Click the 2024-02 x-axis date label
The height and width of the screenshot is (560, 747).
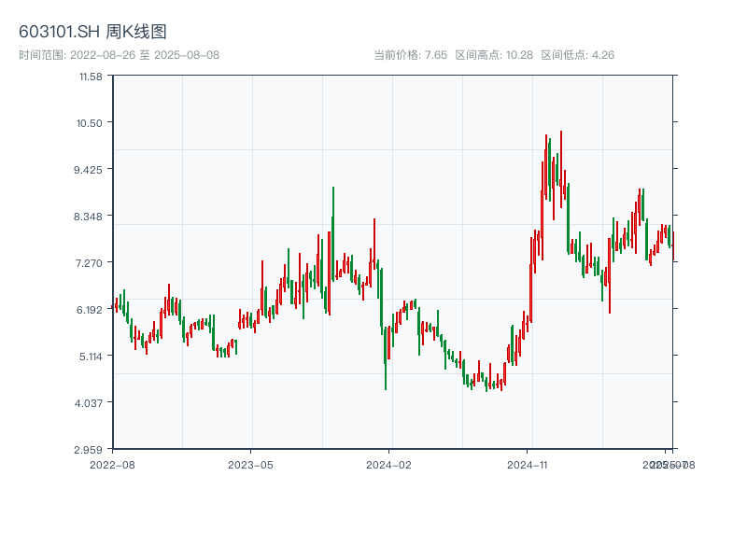388,464
